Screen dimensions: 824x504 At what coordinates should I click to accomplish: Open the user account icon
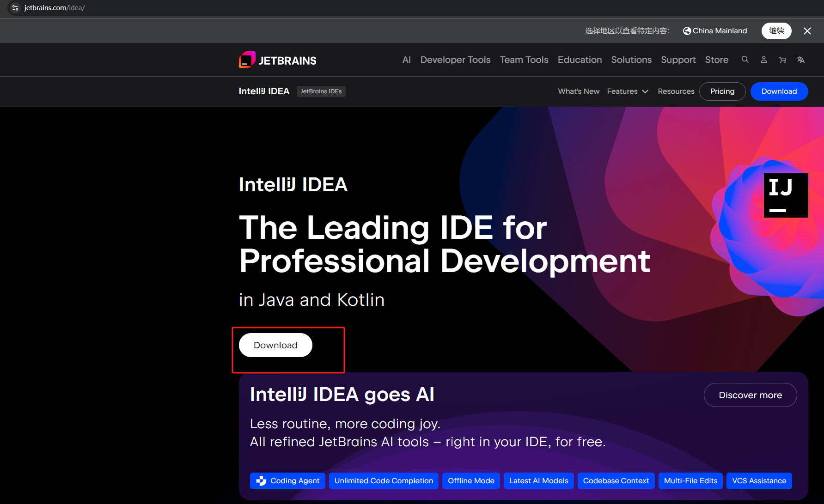point(764,60)
